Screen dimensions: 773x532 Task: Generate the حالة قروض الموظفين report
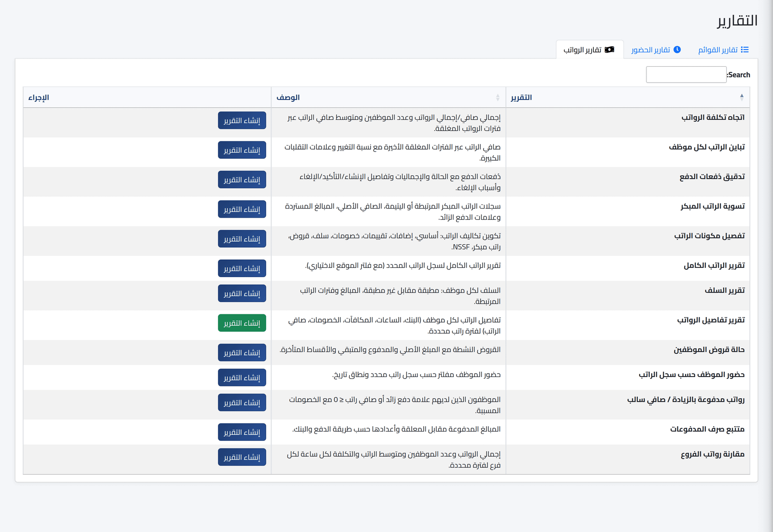pyautogui.click(x=242, y=352)
